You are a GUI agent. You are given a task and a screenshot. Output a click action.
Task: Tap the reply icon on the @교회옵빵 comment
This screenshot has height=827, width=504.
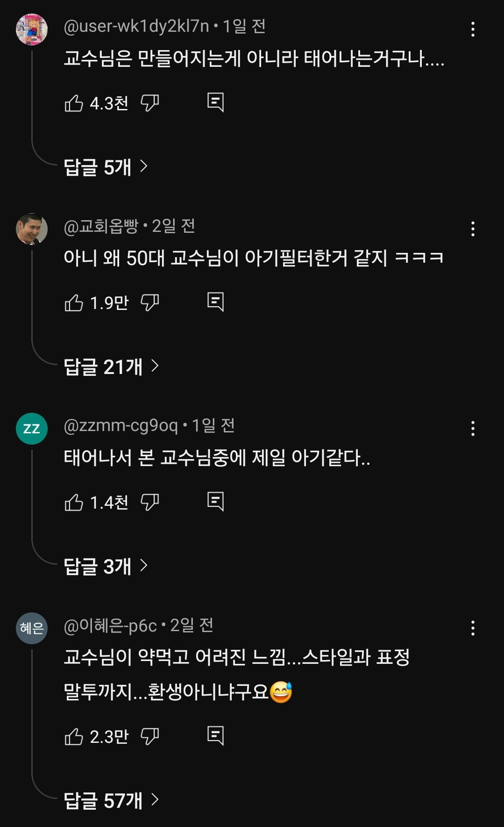click(215, 302)
